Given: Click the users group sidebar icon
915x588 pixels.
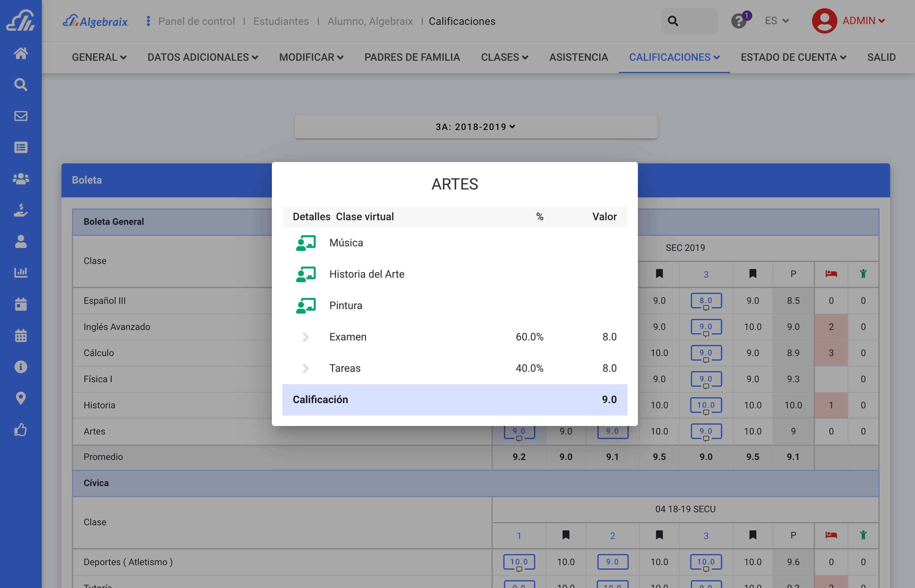Looking at the screenshot, I should point(21,179).
